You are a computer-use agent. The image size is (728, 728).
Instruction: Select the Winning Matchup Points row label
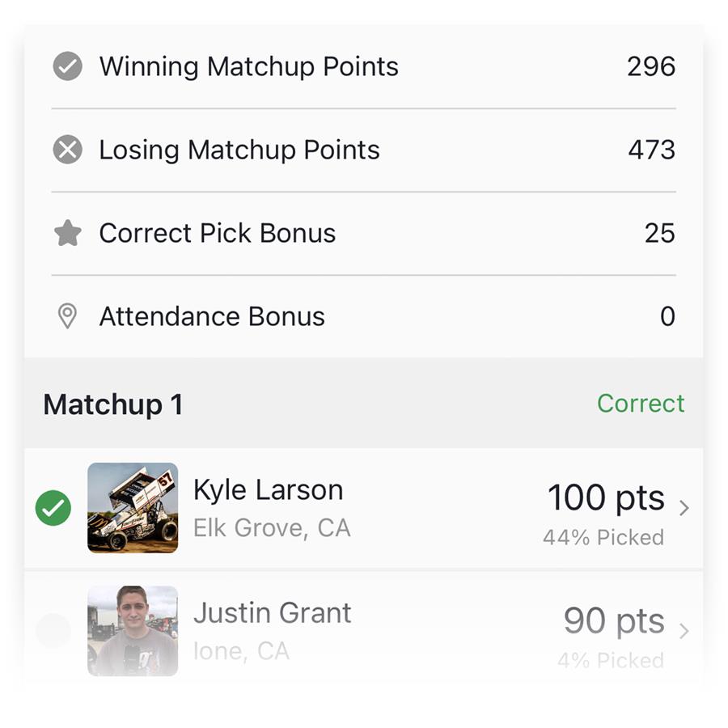[x=249, y=66]
